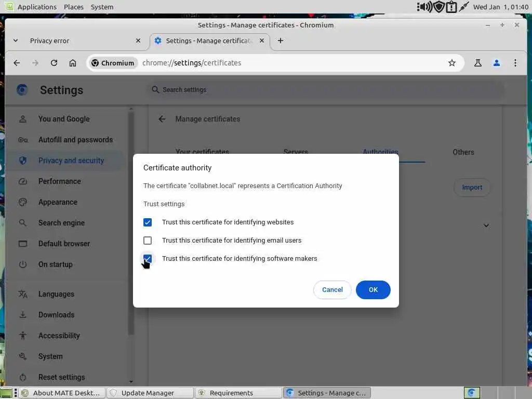Click the network connection tray icon
This screenshot has width=532, height=399.
463,7
